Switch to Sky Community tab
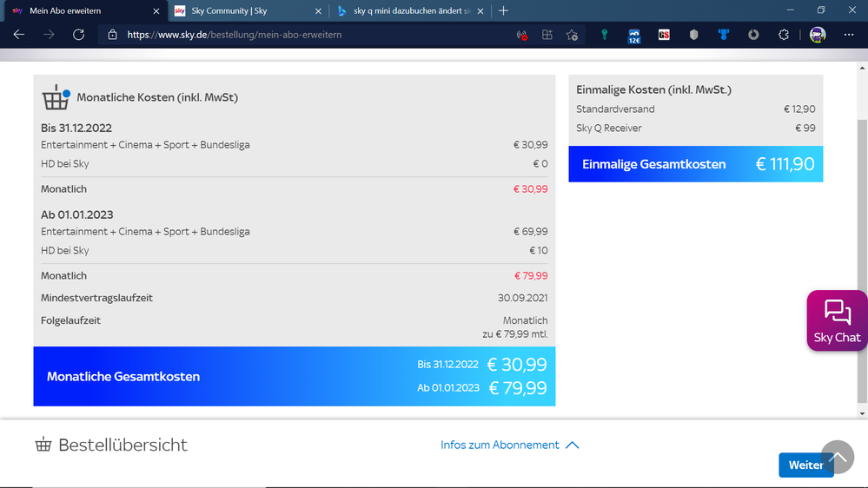The width and height of the screenshot is (868, 488). 248,11
